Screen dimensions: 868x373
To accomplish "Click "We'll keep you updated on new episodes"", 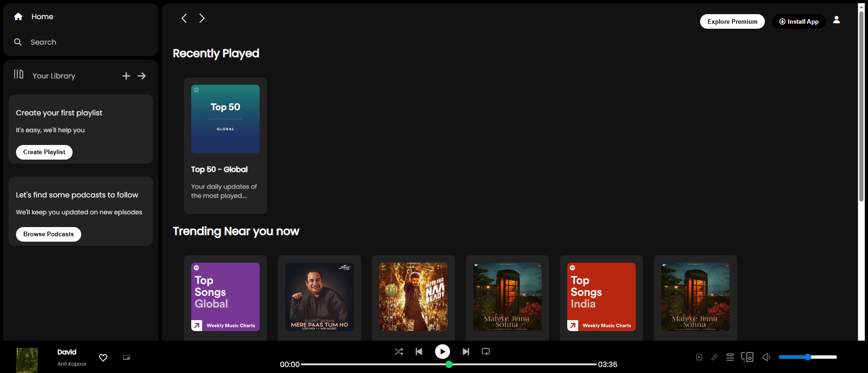I will click(x=79, y=212).
